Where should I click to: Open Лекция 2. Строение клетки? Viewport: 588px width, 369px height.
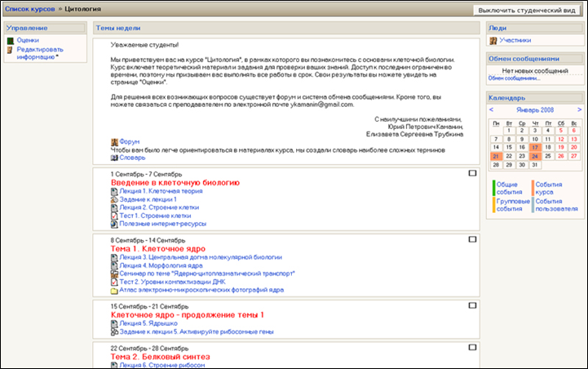pos(159,207)
